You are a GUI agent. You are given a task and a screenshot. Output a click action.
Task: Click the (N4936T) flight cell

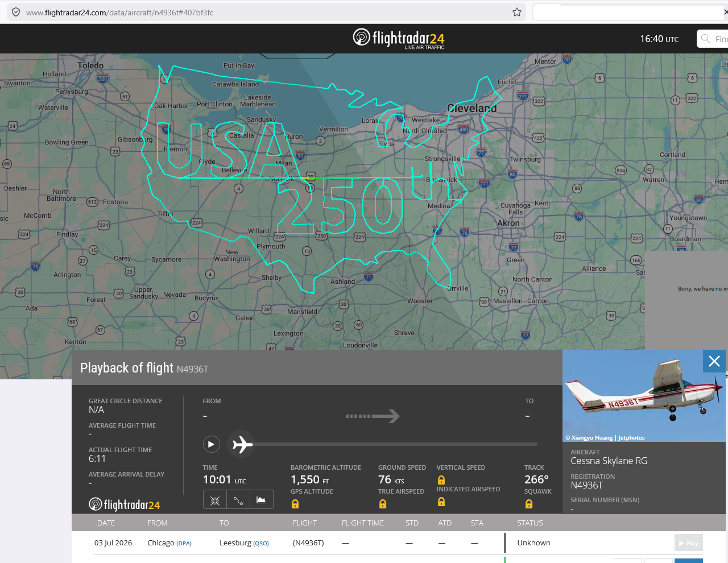(x=308, y=543)
